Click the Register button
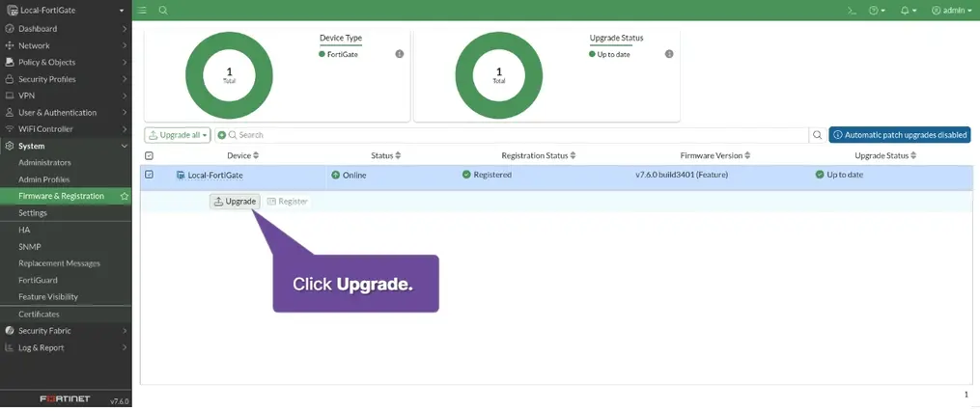 point(287,201)
